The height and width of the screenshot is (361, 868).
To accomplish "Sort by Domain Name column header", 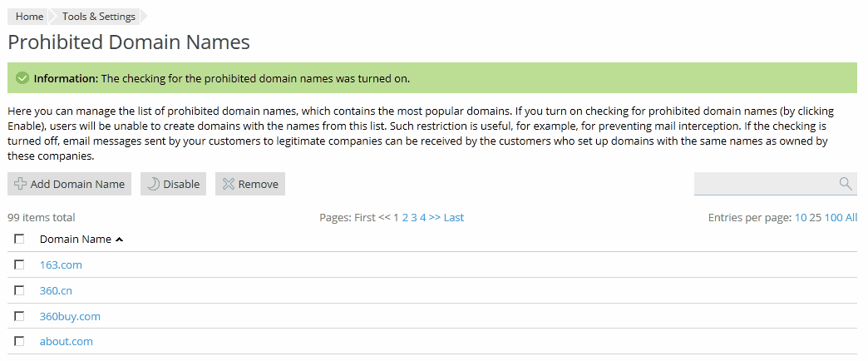I will (x=75, y=239).
